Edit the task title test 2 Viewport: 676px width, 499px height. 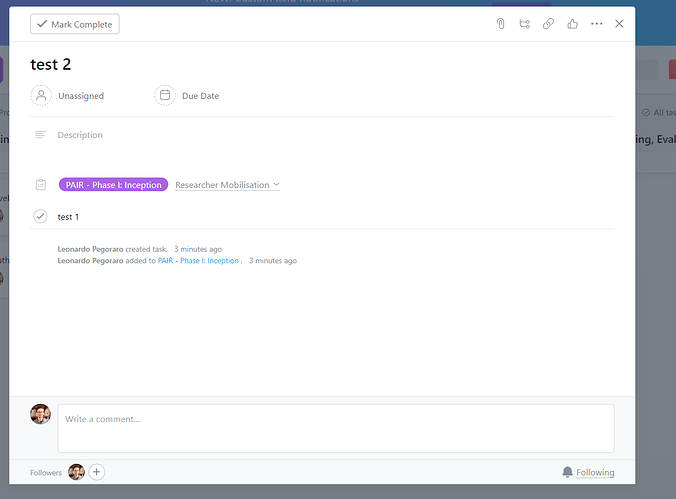point(50,64)
